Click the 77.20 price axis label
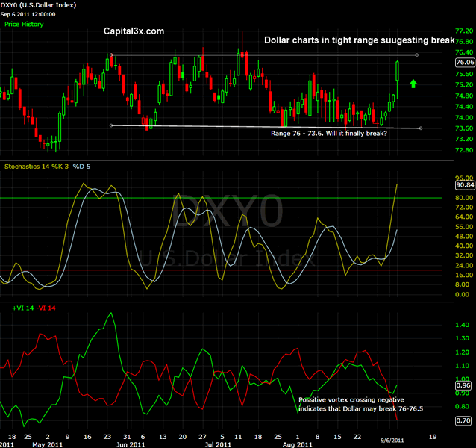Viewport: 476px width, 448px height. [465, 31]
